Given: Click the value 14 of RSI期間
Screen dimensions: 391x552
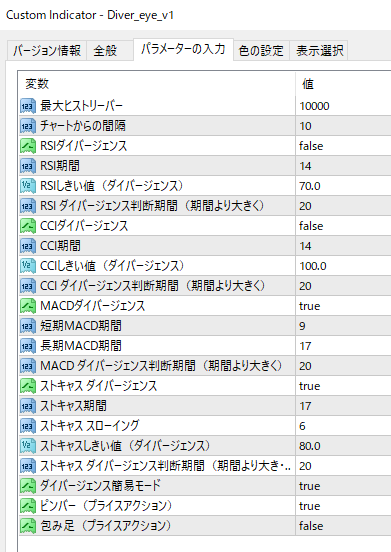Looking at the screenshot, I should click(305, 166).
